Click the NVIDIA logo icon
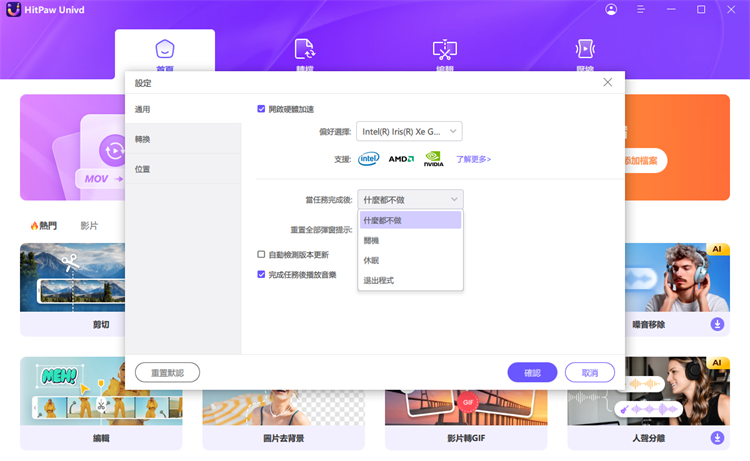Image resolution: width=750 pixels, height=461 pixels. [x=433, y=158]
